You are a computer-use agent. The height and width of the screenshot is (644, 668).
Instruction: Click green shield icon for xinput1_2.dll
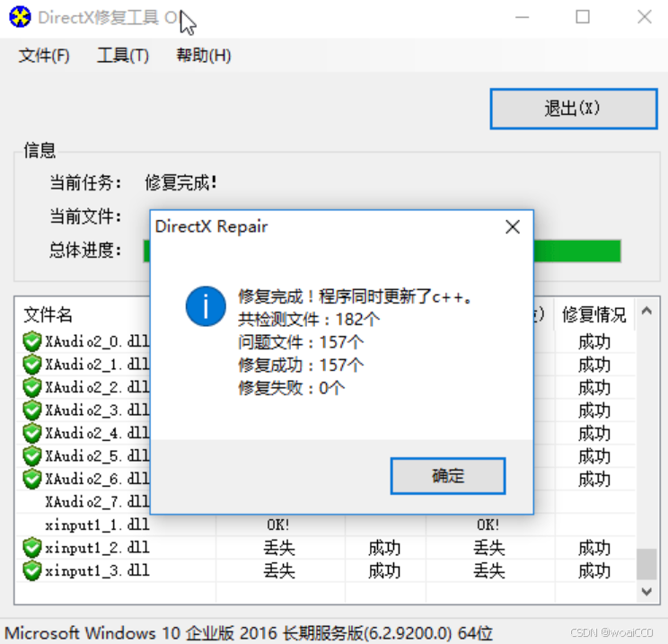point(32,548)
